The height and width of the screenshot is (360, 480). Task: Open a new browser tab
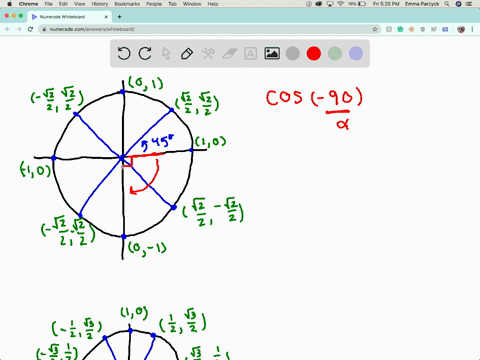(119, 17)
